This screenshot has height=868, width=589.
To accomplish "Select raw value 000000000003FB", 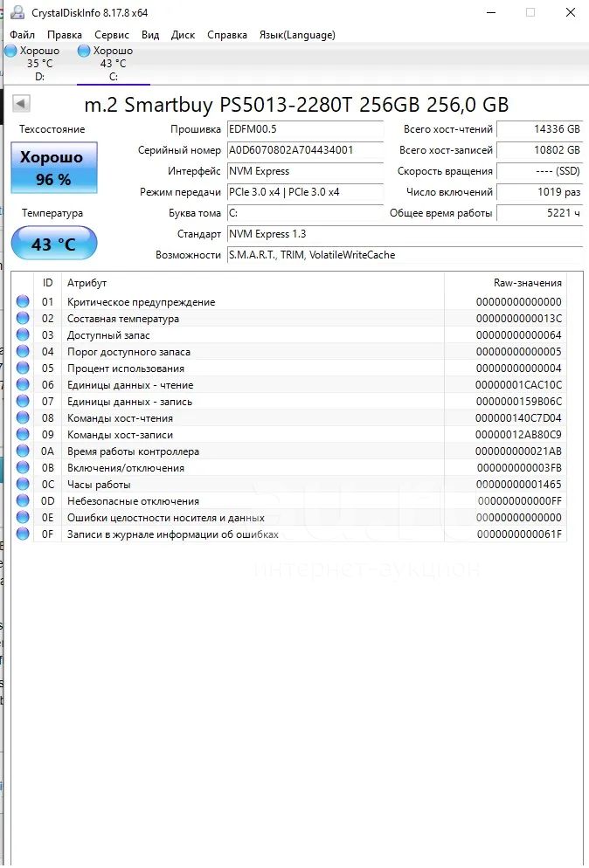I will pos(519,468).
